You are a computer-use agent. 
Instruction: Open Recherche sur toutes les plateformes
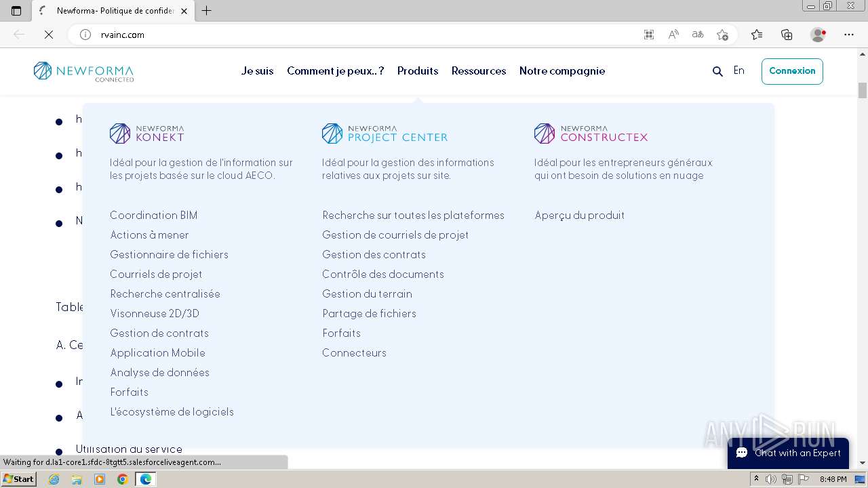[414, 215]
